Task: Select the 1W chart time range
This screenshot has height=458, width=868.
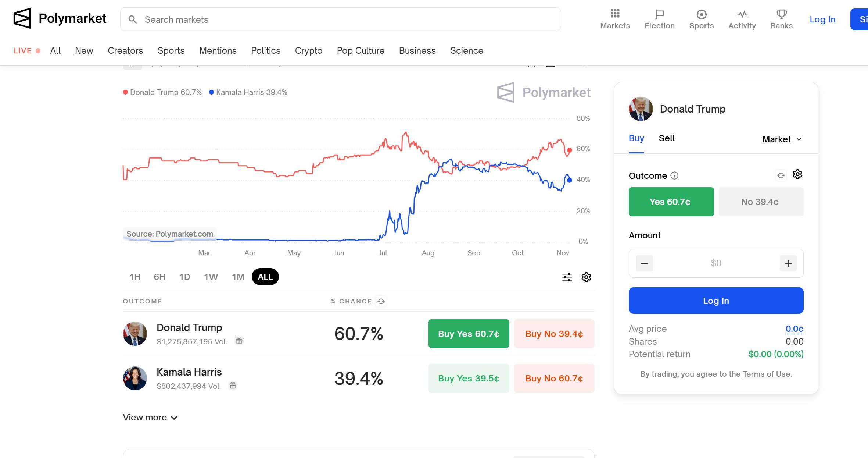Action: (x=211, y=277)
